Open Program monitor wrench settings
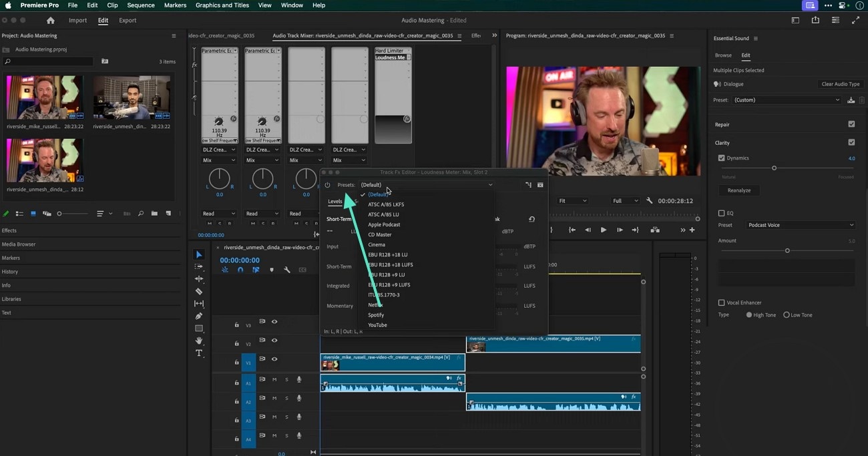This screenshot has width=868, height=456. pos(650,201)
